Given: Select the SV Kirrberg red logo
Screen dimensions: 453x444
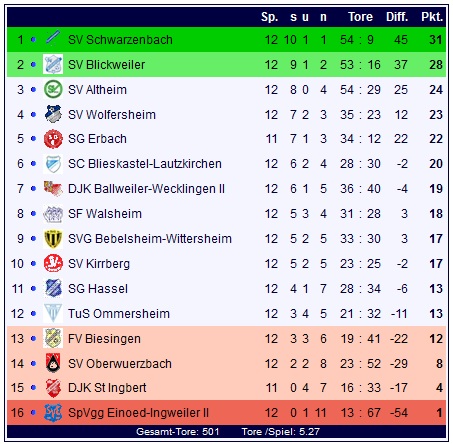Looking at the screenshot, I should tap(53, 263).
